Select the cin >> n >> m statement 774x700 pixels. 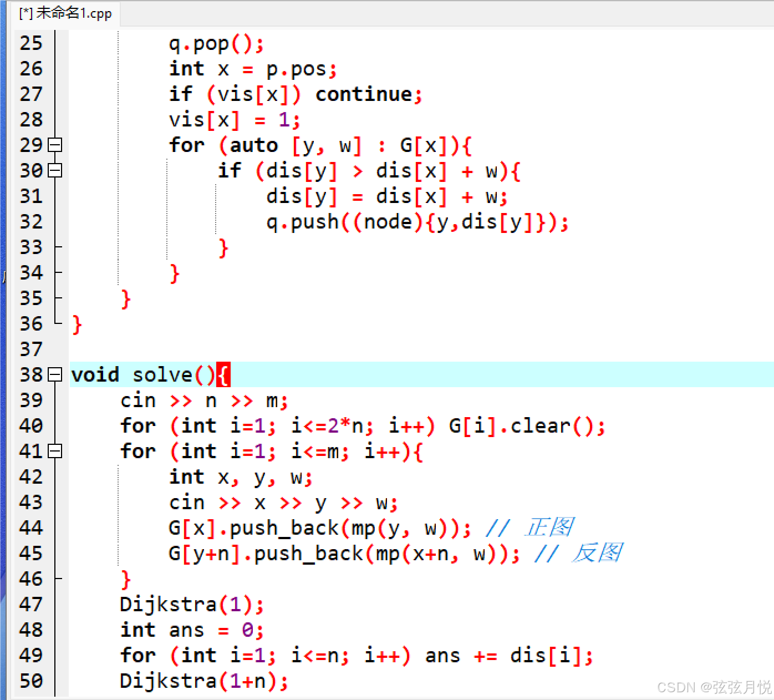point(205,400)
